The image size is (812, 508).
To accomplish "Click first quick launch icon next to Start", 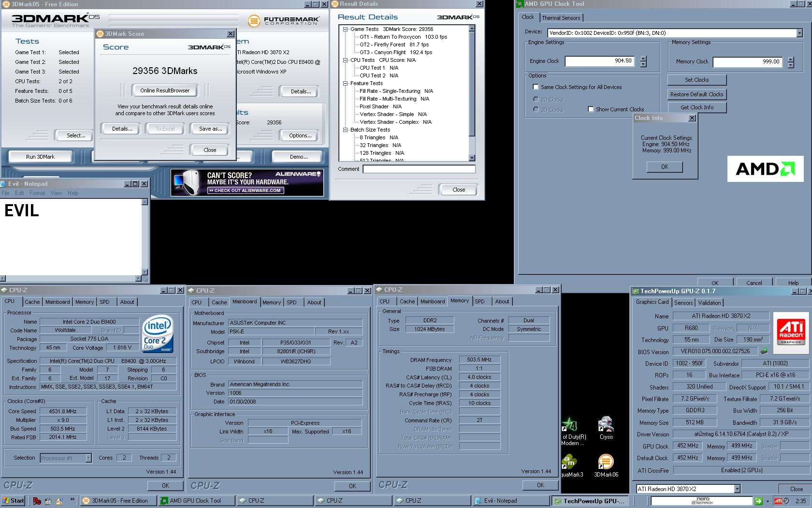I will pos(37,501).
